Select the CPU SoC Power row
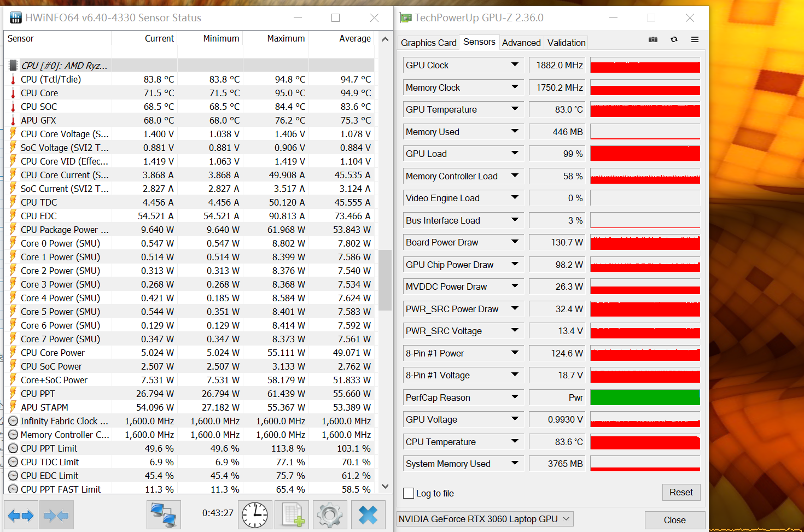The image size is (804, 532). click(189, 366)
